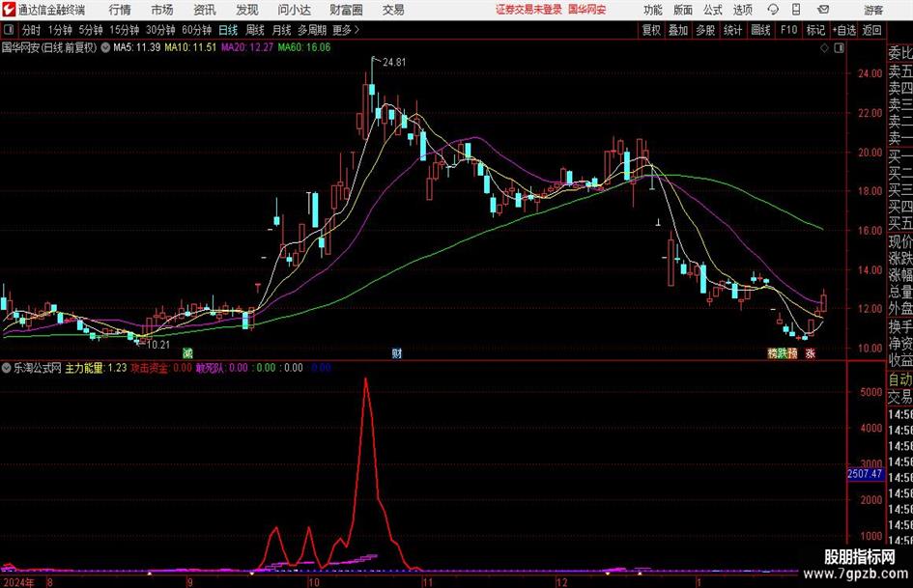Image resolution: width=913 pixels, height=588 pixels.
Task: Add stock with +自选 button
Action: [x=844, y=30]
